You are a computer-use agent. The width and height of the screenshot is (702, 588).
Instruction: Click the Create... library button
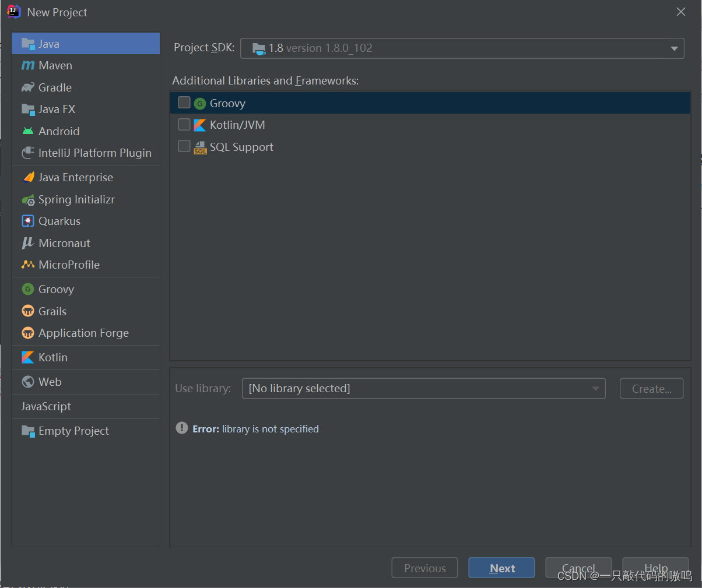[651, 389]
